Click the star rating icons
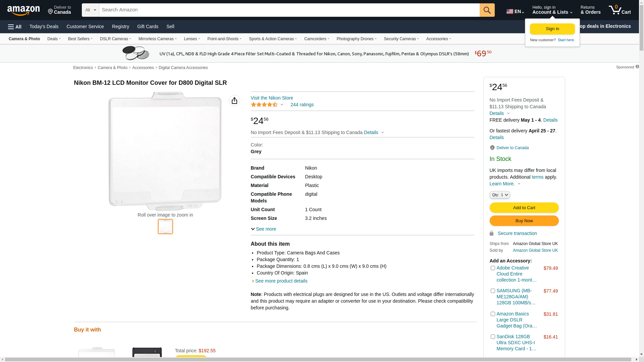The height and width of the screenshot is (362, 644). (264, 105)
